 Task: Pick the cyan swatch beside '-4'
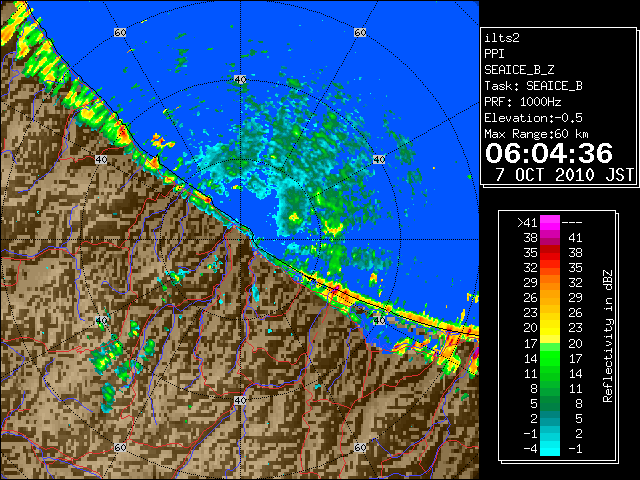point(550,448)
